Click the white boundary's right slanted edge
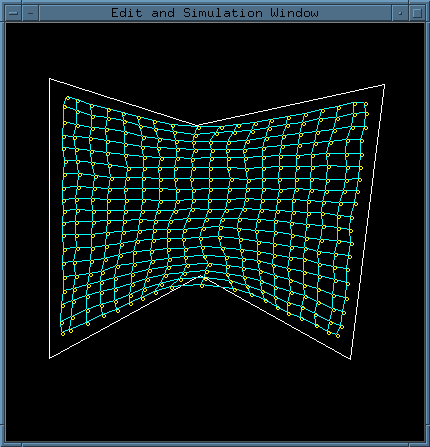Screen dimensions: 430x447 click(367, 222)
